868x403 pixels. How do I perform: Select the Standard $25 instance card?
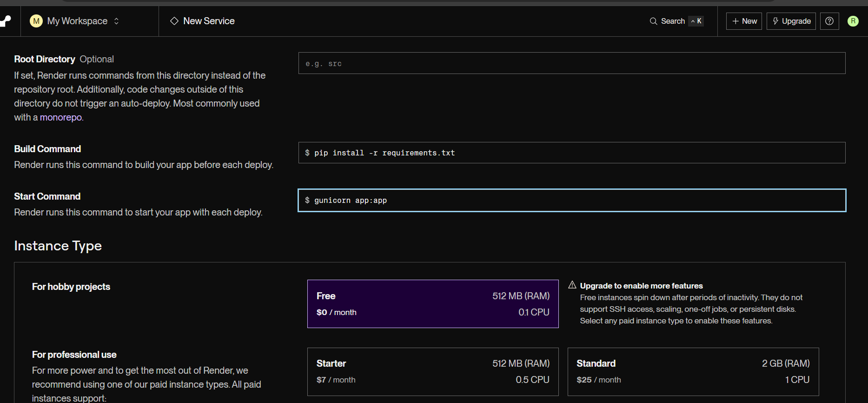click(693, 372)
